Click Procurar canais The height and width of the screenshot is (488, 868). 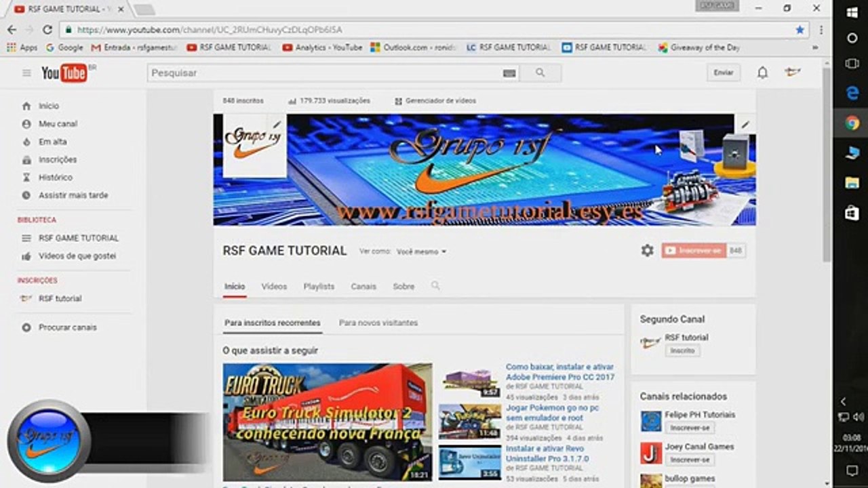(67, 327)
